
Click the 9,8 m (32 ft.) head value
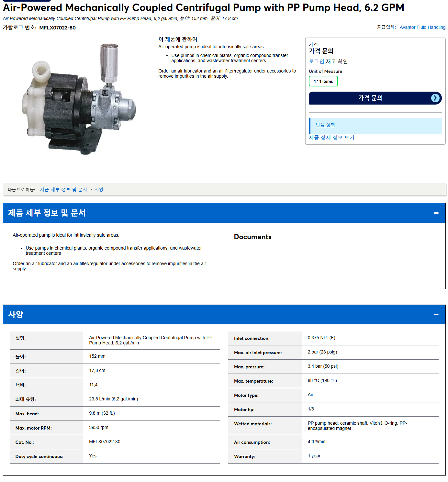click(x=102, y=413)
